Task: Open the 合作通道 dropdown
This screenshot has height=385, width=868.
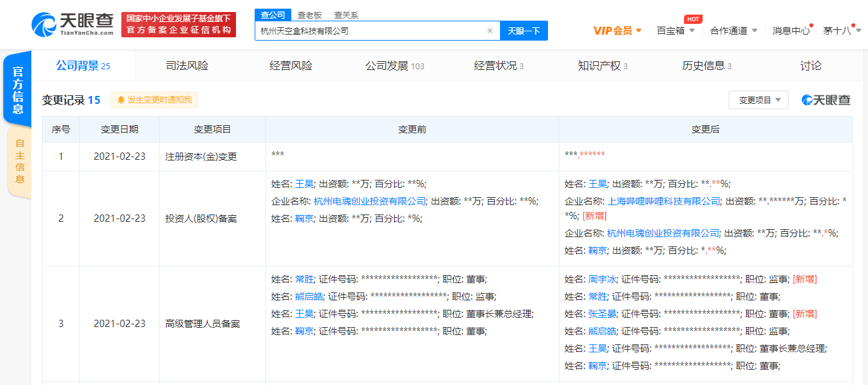Action: (733, 31)
